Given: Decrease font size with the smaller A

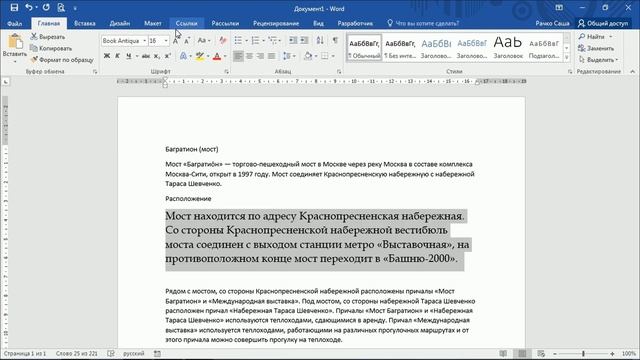Looking at the screenshot, I should pyautogui.click(x=187, y=41).
